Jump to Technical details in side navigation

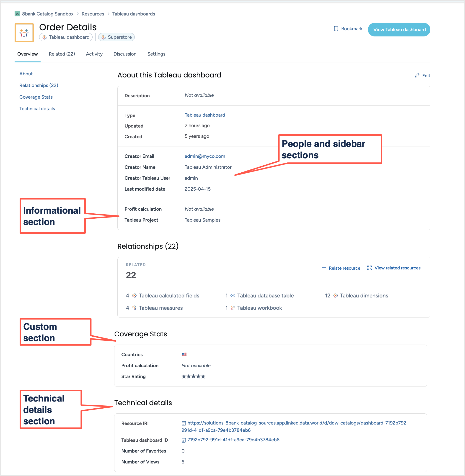(x=37, y=109)
